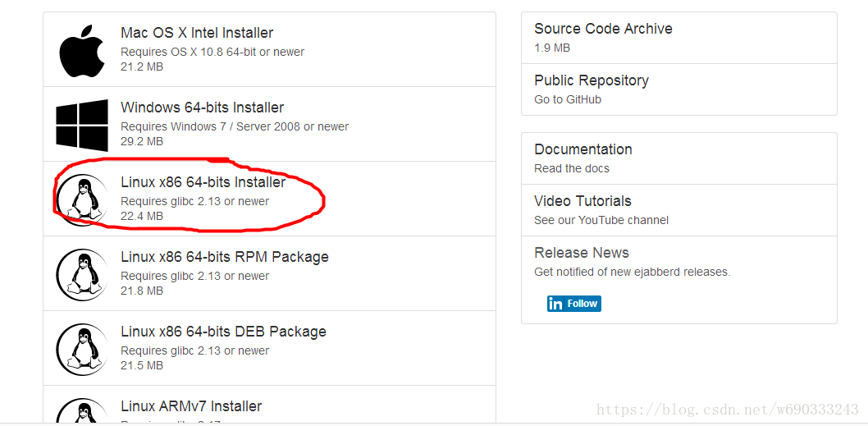Click the 21.2 MB size text
Viewport: 868px width, 426px height.
[142, 67]
